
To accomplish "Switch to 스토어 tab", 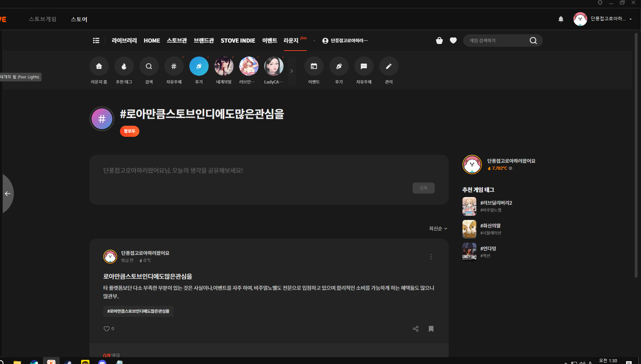I will point(79,19).
